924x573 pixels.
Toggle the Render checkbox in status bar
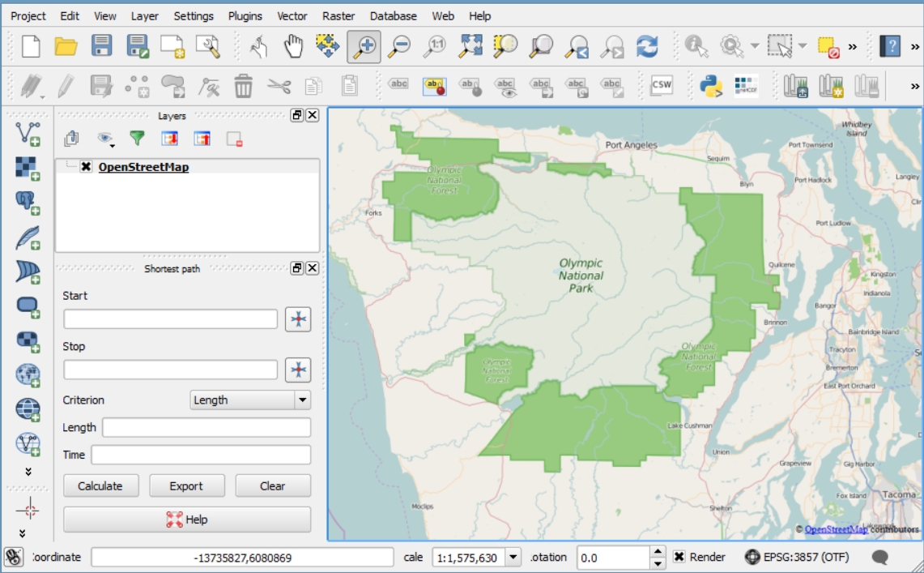point(679,558)
